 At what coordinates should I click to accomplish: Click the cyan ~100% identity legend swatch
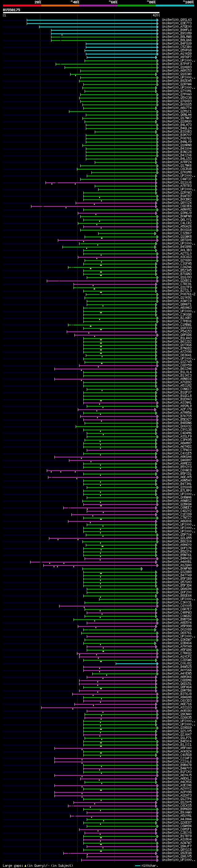175,6
